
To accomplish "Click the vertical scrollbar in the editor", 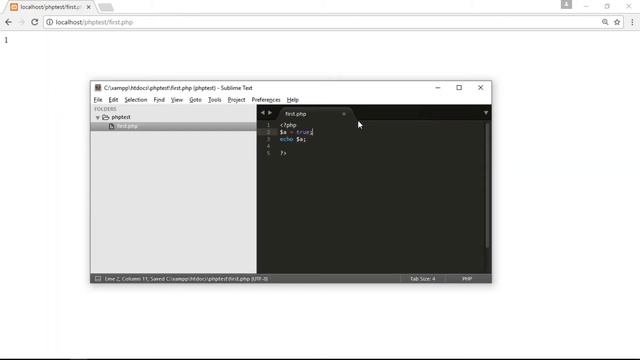I will point(487,185).
